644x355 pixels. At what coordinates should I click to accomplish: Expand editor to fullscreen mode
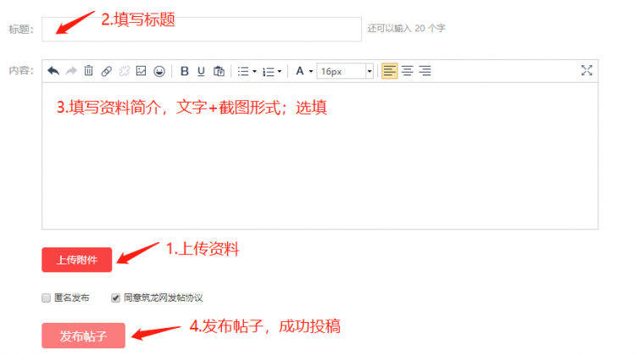(x=586, y=71)
